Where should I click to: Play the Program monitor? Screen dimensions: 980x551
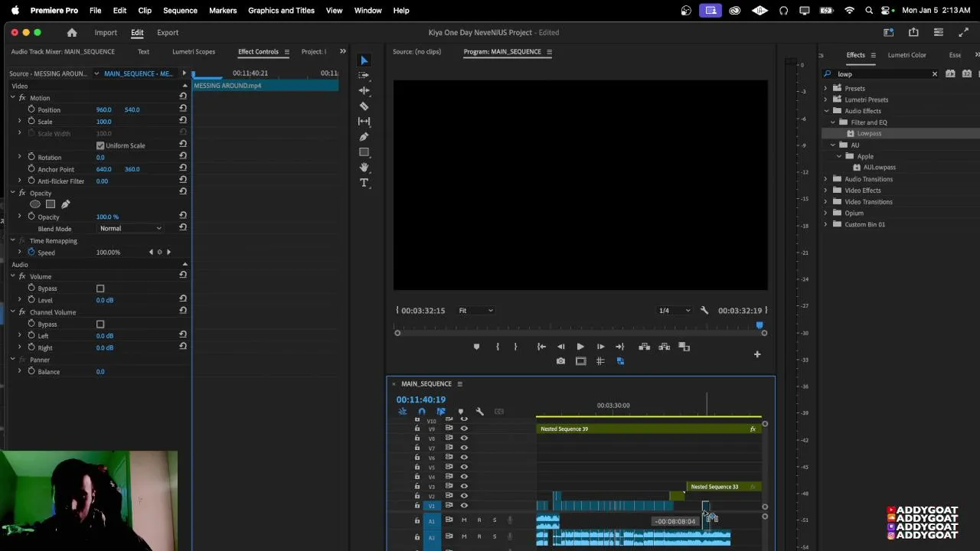click(x=580, y=347)
